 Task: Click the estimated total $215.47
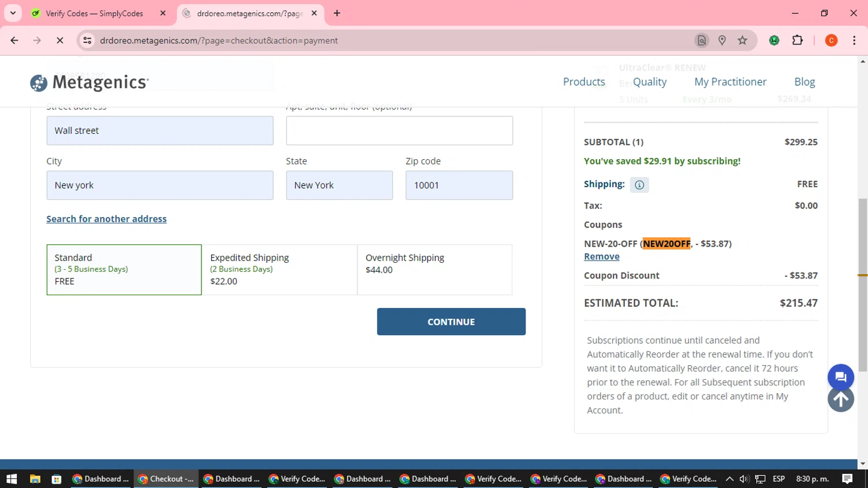point(799,303)
